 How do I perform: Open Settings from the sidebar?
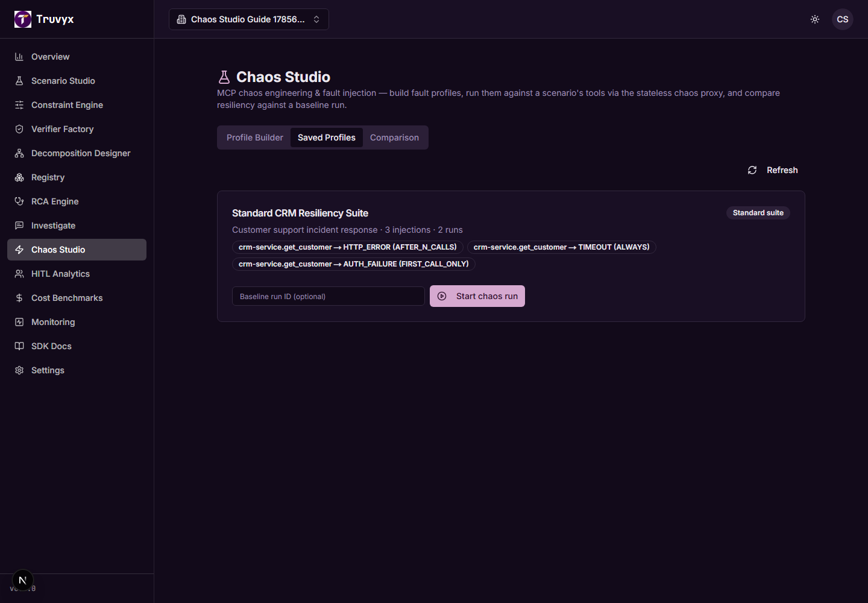(77, 370)
